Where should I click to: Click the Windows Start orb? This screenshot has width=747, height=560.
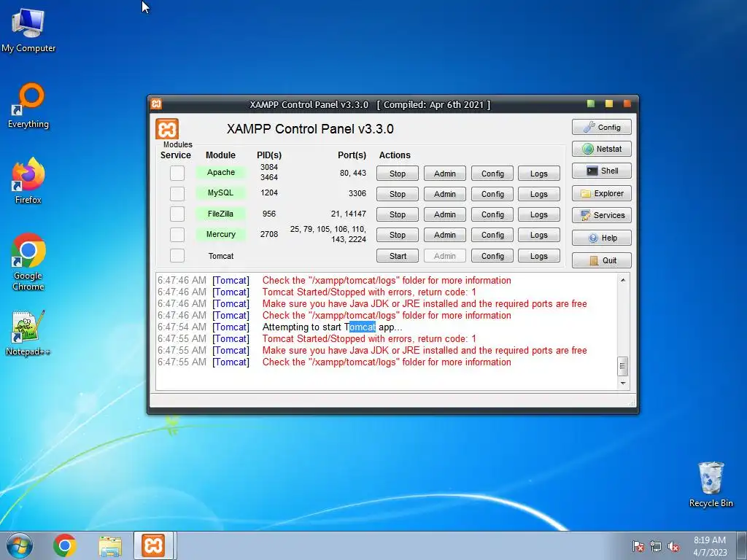coord(19,545)
